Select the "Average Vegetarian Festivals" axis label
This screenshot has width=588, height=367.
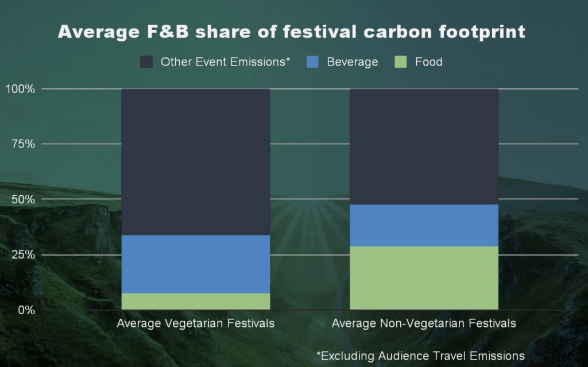tap(196, 323)
